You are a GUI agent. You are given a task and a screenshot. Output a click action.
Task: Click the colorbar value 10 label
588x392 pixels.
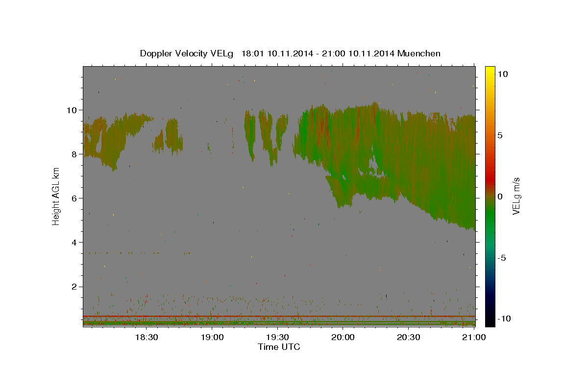point(503,73)
